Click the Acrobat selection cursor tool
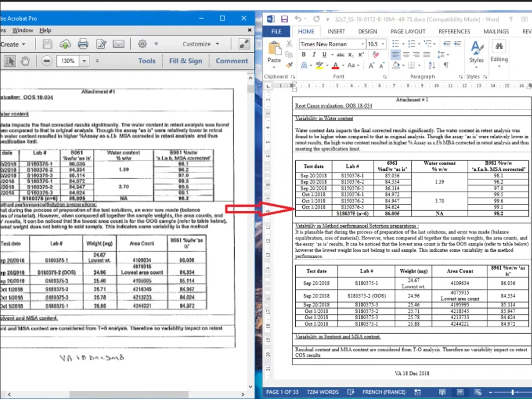This screenshot has width=532, height=399. (10, 61)
